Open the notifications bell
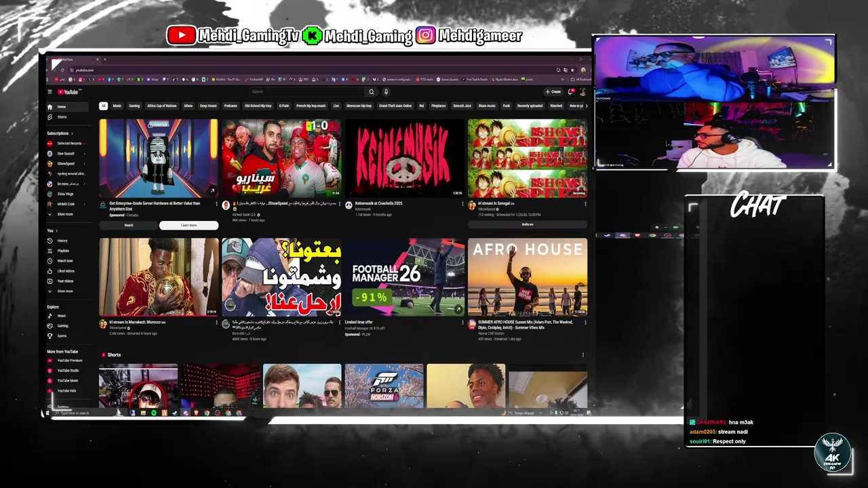Viewport: 868px width, 488px height. coord(572,91)
